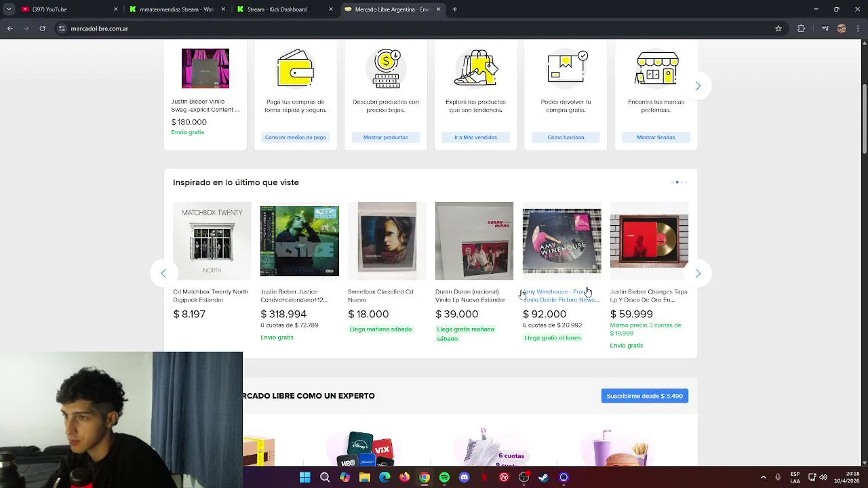
Task: Click Conocer medios de pago button
Action: tap(296, 137)
